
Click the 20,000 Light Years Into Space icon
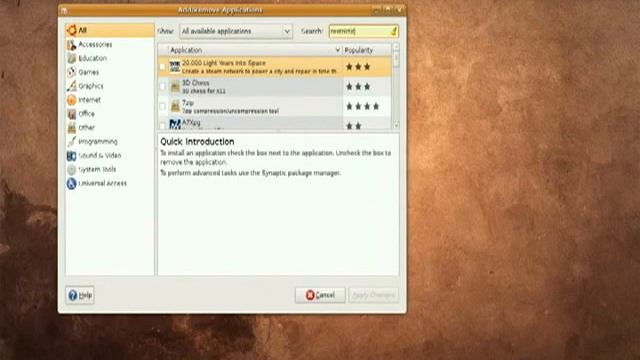point(175,67)
